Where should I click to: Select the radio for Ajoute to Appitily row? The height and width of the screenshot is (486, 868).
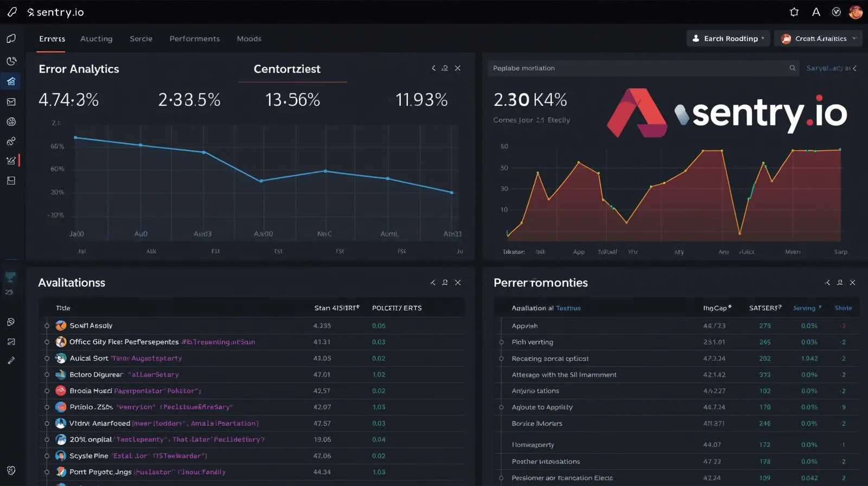click(x=501, y=407)
